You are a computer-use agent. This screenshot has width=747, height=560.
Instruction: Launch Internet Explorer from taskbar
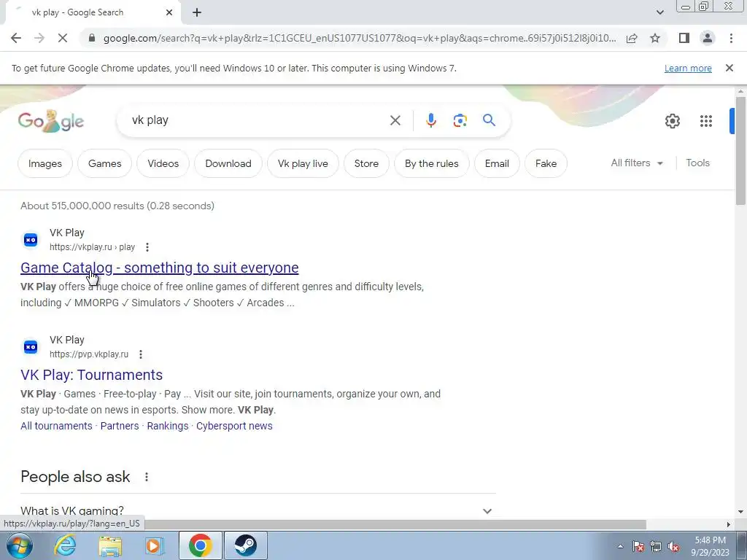(65, 545)
